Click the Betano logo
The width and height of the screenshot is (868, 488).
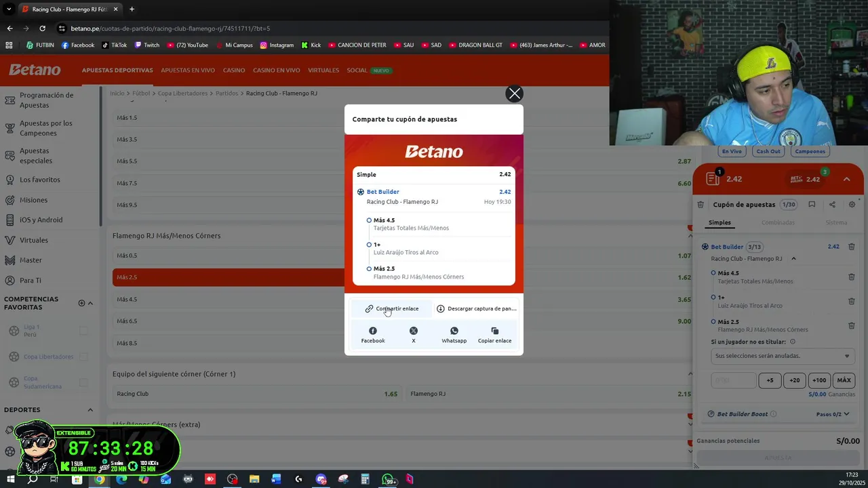pos(35,70)
